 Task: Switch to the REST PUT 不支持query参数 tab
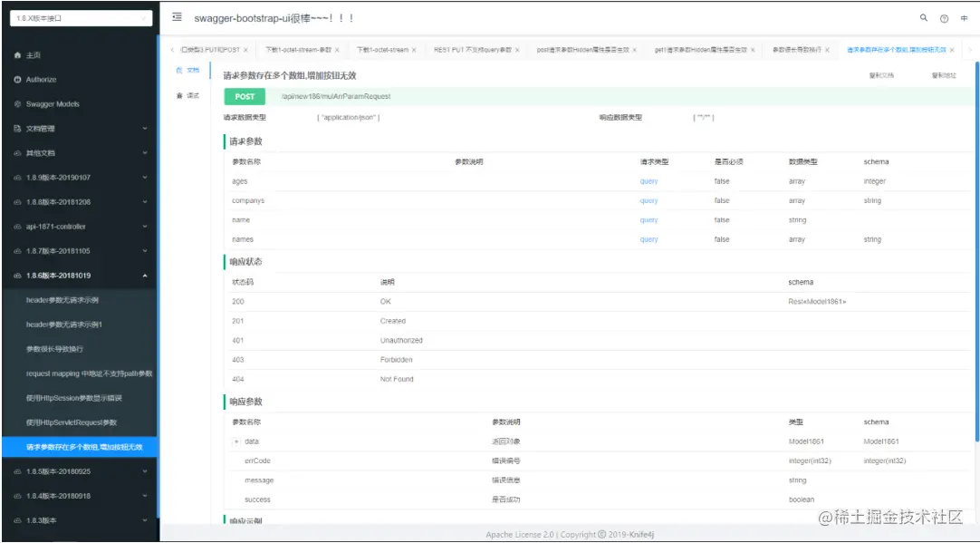473,50
